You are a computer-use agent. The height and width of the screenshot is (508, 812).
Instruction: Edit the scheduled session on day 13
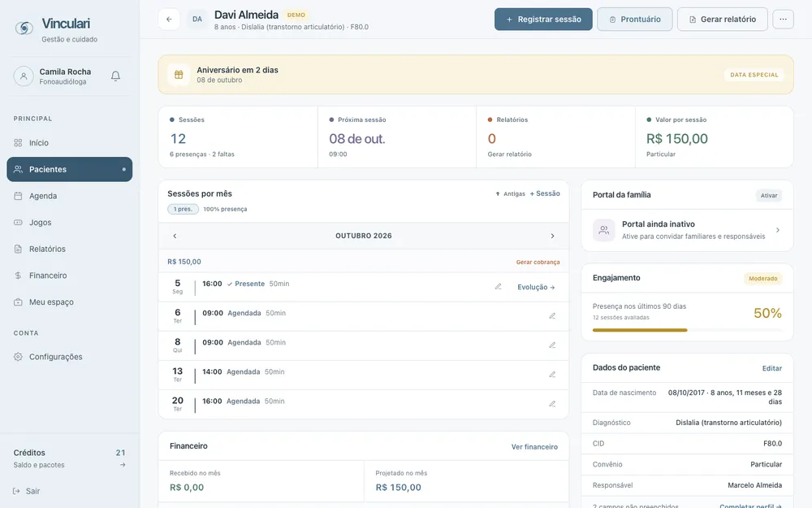(552, 374)
